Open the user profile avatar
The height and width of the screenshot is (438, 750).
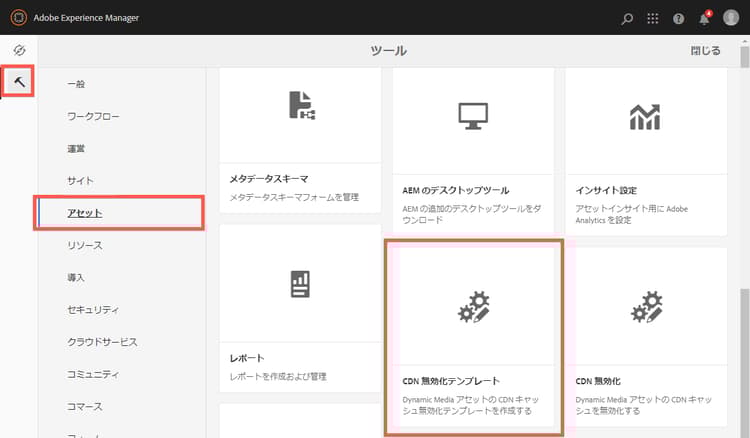tap(731, 18)
